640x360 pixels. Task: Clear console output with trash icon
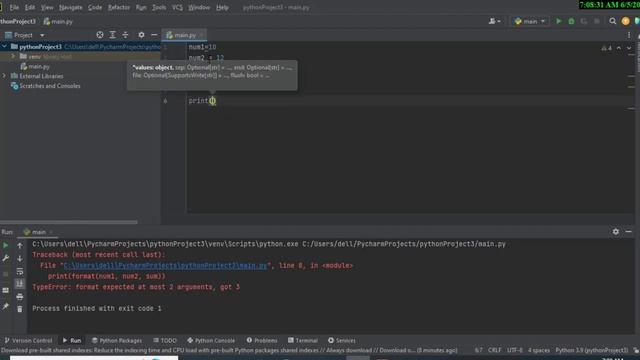pos(20,309)
